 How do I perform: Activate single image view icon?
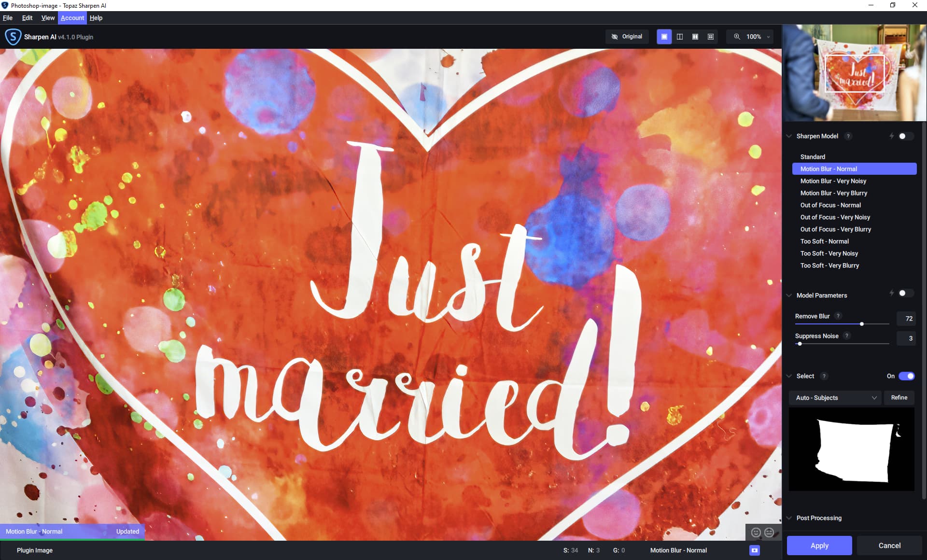[664, 37]
